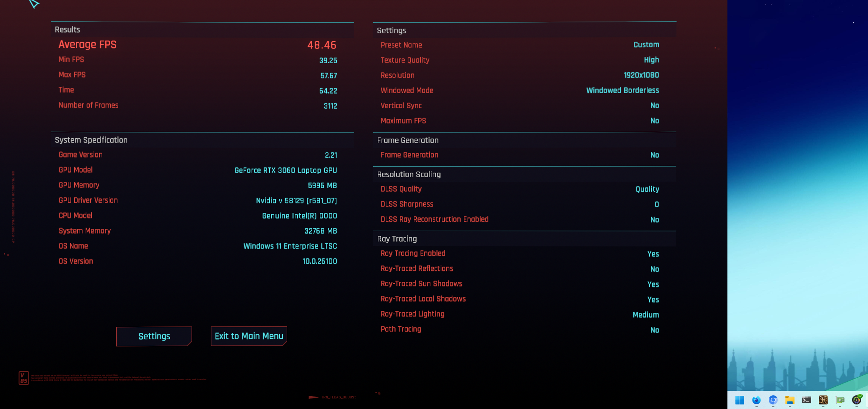Screen dimensions: 868x409
Task: Open Firefox Developer Edition from taskbar
Action: 756,400
